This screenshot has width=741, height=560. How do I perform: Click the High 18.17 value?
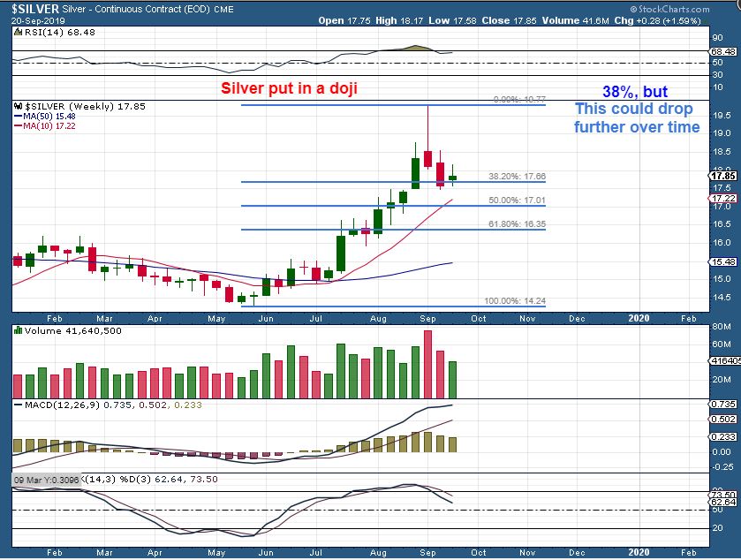coord(399,20)
